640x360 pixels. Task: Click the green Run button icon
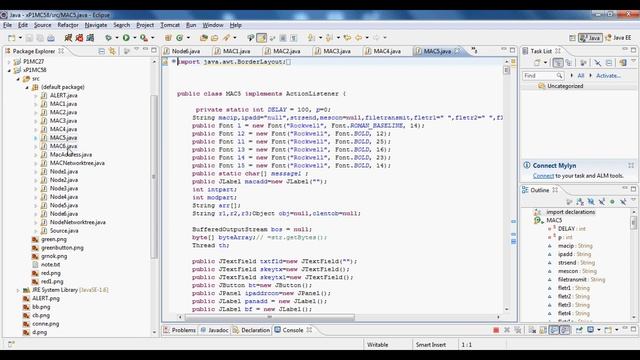tap(126, 38)
